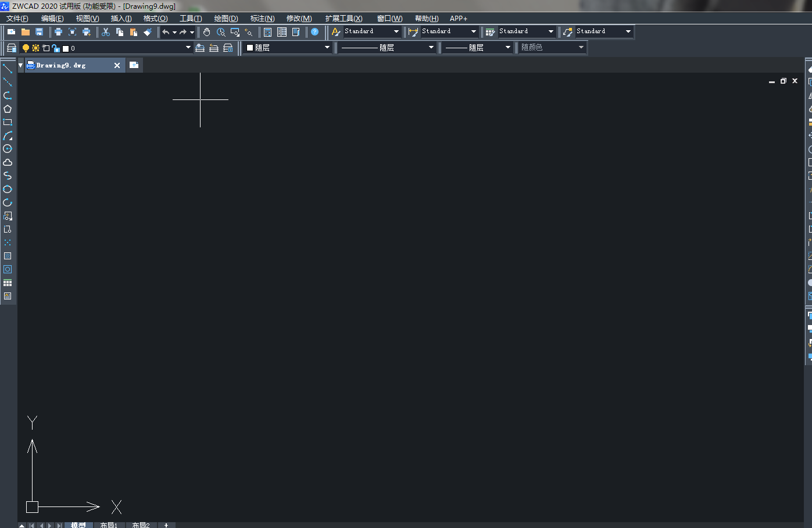The image size is (812, 528).
Task: Toggle the layer on/off bulb
Action: (26, 48)
